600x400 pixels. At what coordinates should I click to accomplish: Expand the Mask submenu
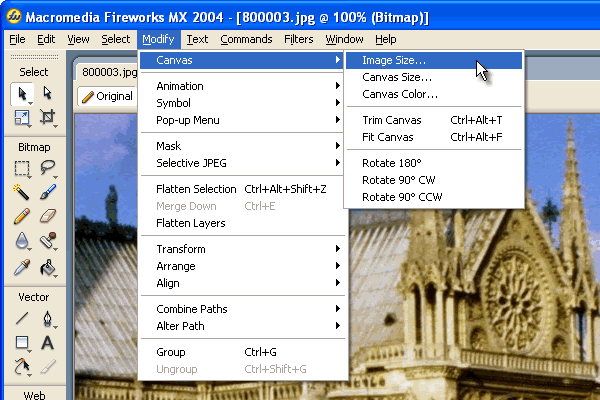pyautogui.click(x=242, y=146)
